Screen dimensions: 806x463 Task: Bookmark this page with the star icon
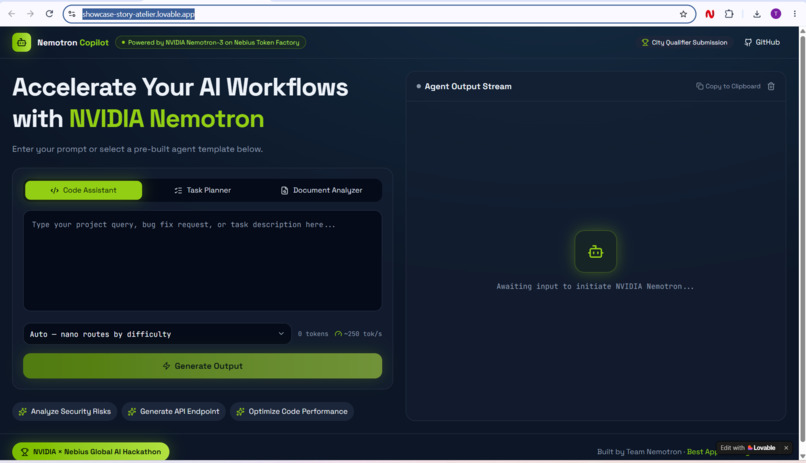[683, 14]
